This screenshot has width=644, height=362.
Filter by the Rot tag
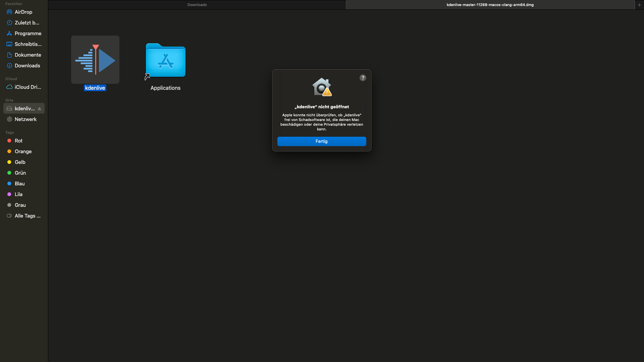coord(18,141)
